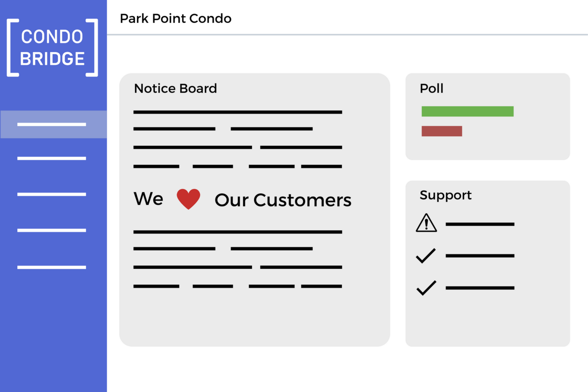Open the second sidebar menu item
This screenshot has width=588, height=392.
[x=52, y=158]
